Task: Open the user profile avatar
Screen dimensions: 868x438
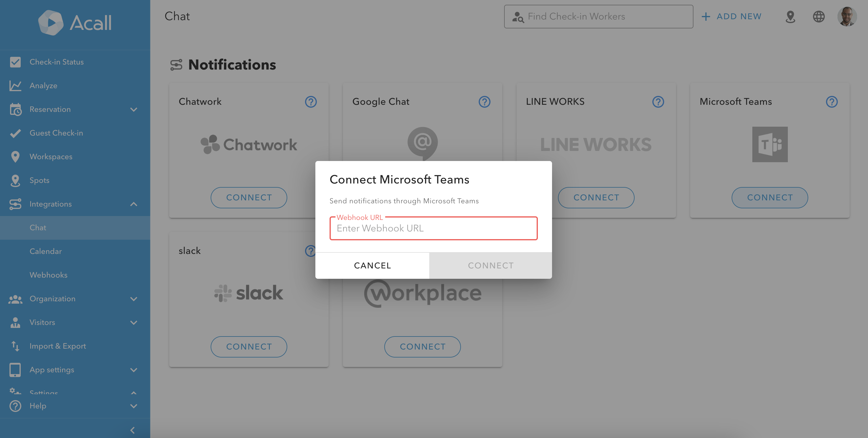Action: [847, 17]
